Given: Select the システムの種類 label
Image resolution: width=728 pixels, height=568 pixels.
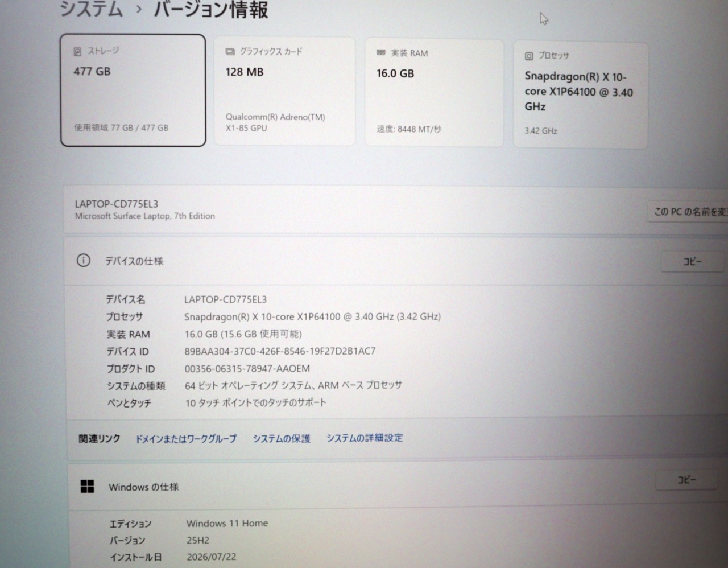Looking at the screenshot, I should [136, 386].
